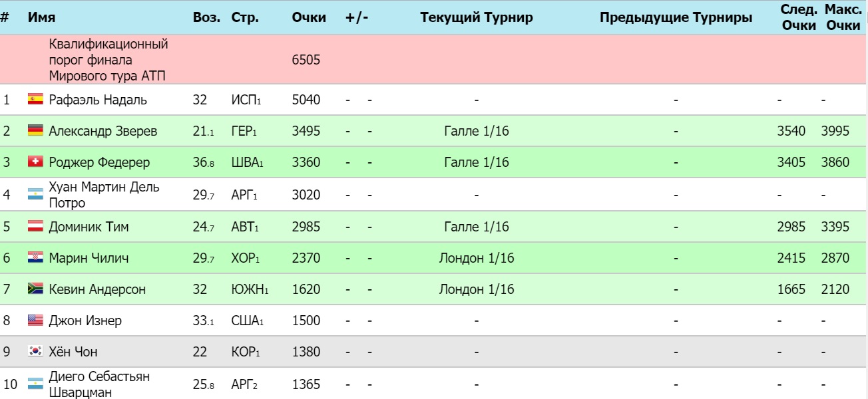This screenshot has height=399, width=868.
Task: Click the South Africa flag beside Андерсон
Action: [35, 289]
